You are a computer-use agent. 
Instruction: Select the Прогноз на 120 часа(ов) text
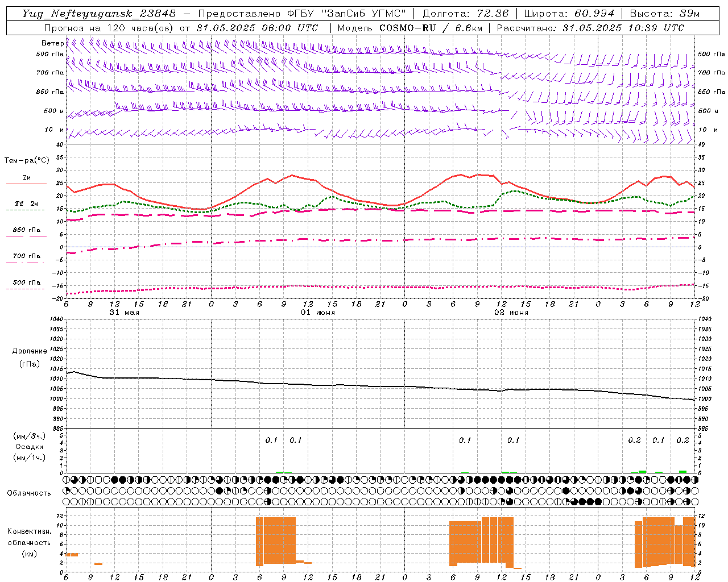tap(110, 28)
